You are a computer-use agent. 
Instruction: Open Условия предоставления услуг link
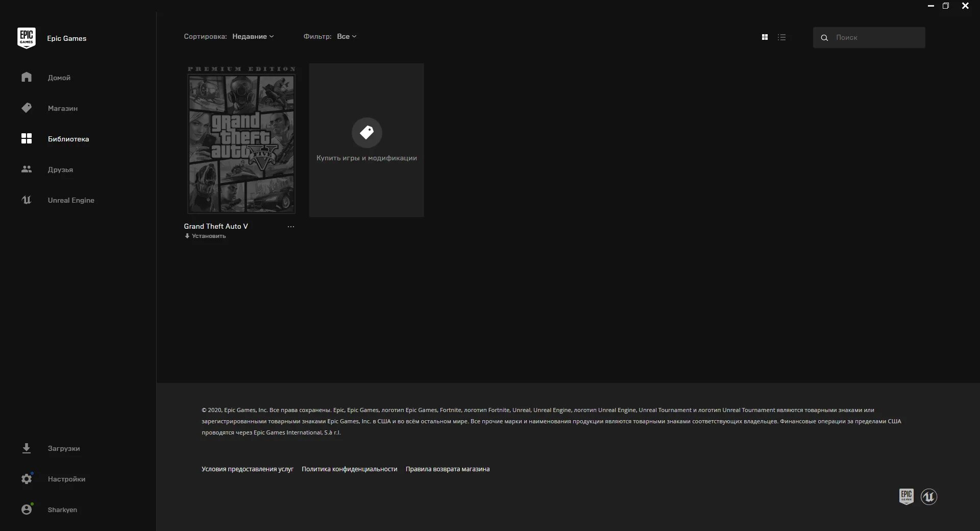248,469
